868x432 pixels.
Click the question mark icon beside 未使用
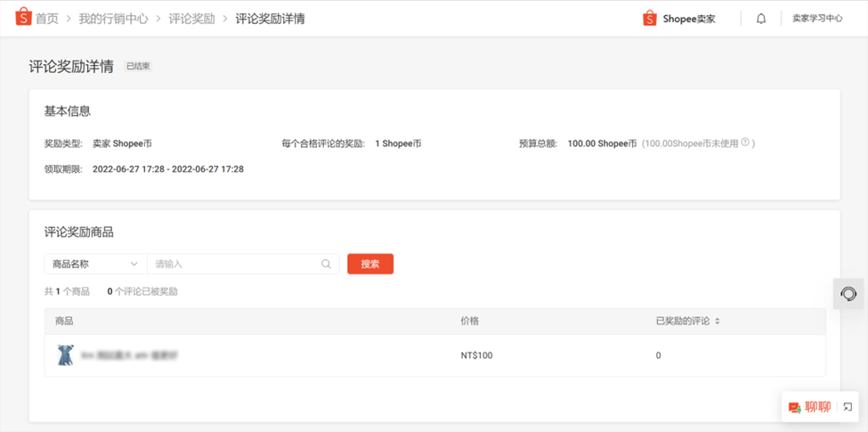(745, 143)
